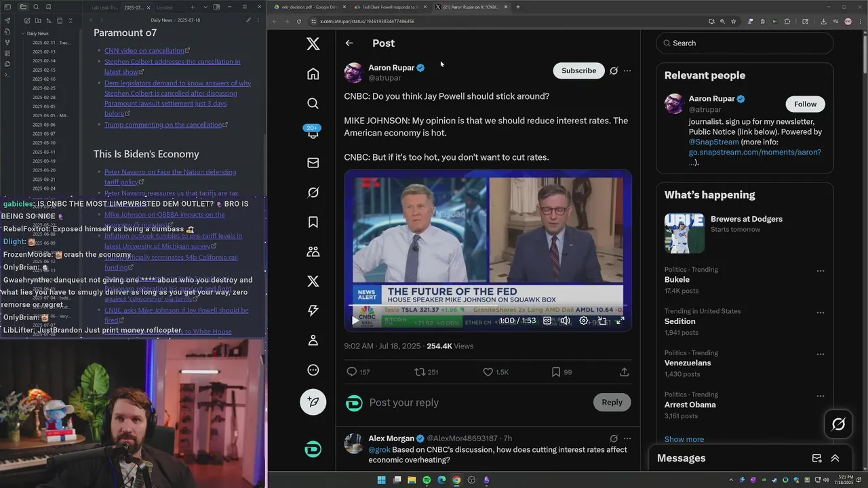Repost the tweet showing 251 reposts
The width and height of the screenshot is (868, 488).
(x=420, y=372)
